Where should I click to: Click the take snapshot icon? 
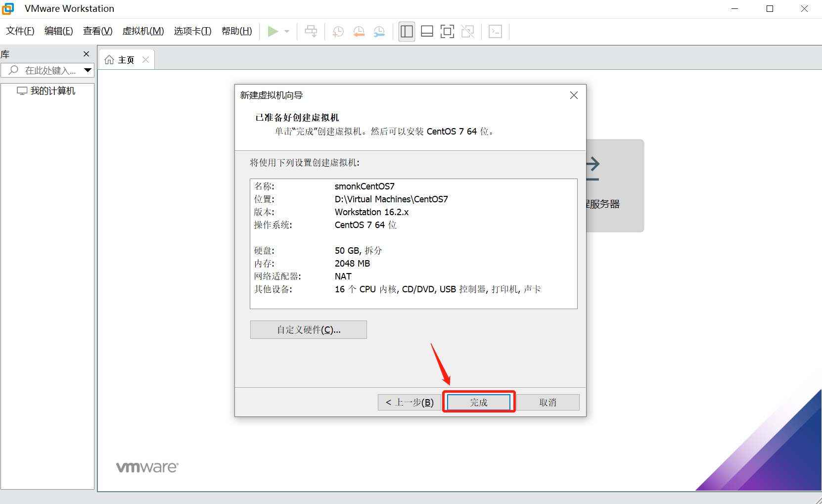(x=338, y=31)
